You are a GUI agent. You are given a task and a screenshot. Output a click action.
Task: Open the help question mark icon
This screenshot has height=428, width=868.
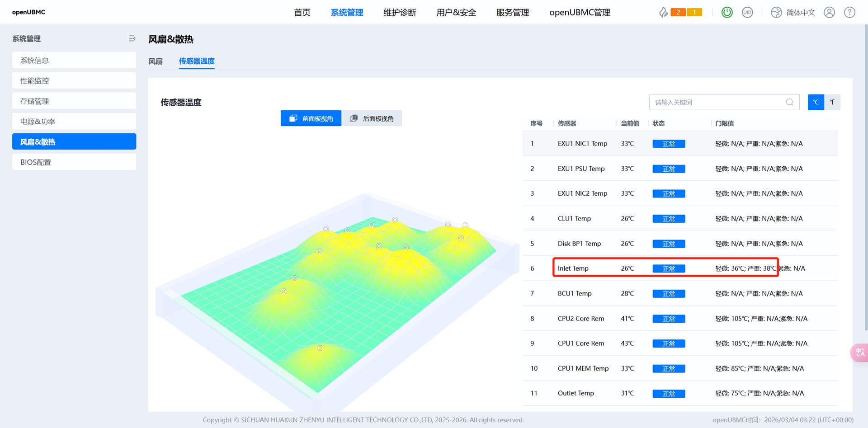(849, 12)
